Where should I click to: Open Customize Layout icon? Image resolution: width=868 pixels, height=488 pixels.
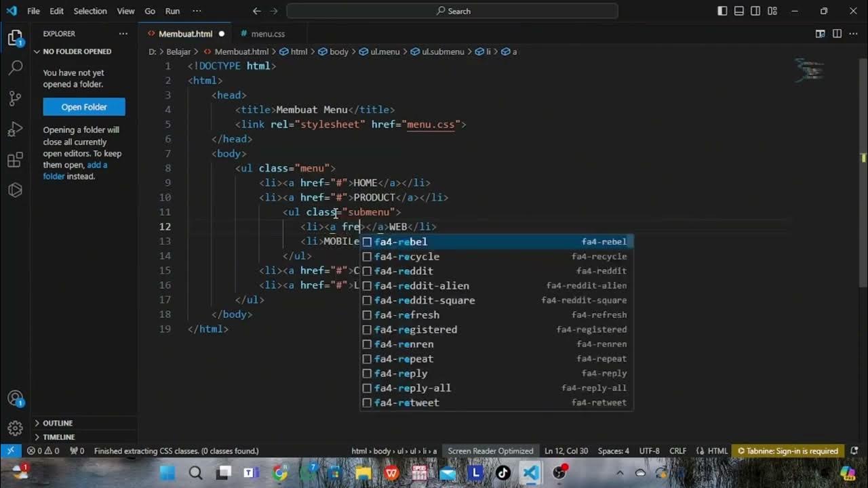tap(772, 11)
